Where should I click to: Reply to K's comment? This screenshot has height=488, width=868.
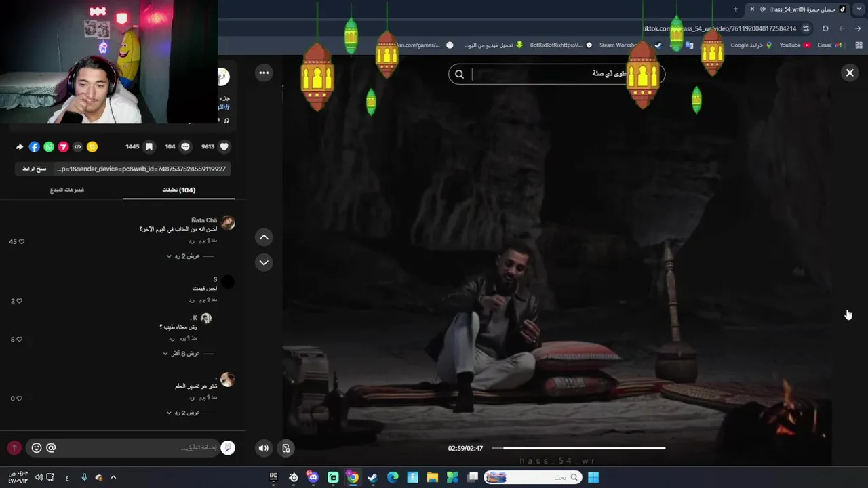[172, 338]
